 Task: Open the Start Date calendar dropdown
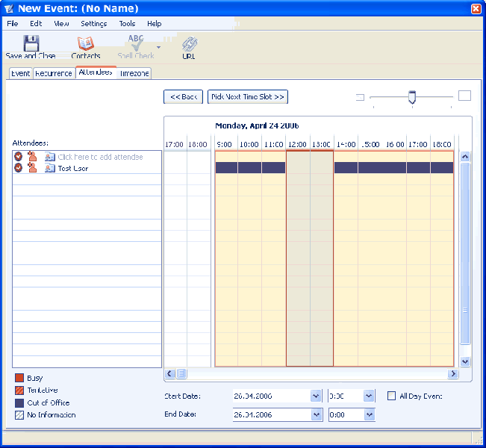click(x=316, y=396)
